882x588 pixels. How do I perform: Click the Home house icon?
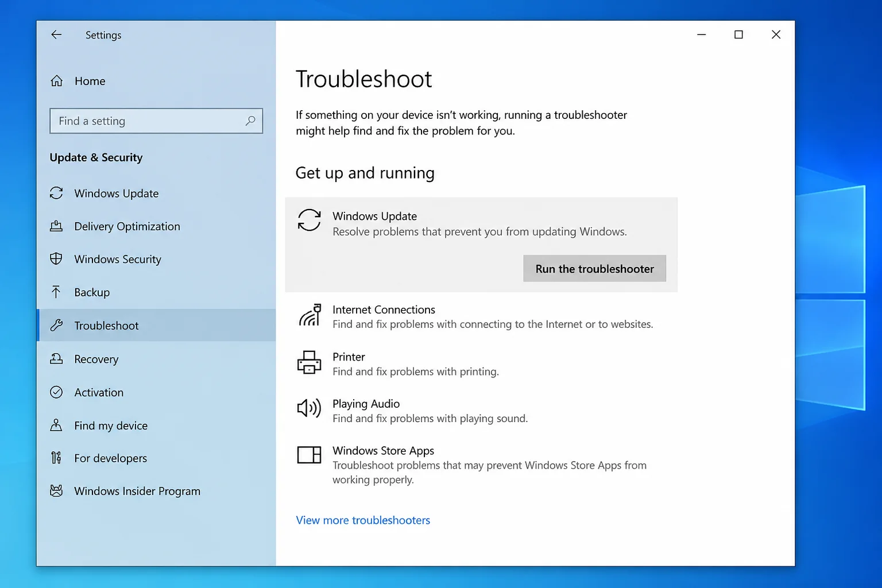[56, 81]
